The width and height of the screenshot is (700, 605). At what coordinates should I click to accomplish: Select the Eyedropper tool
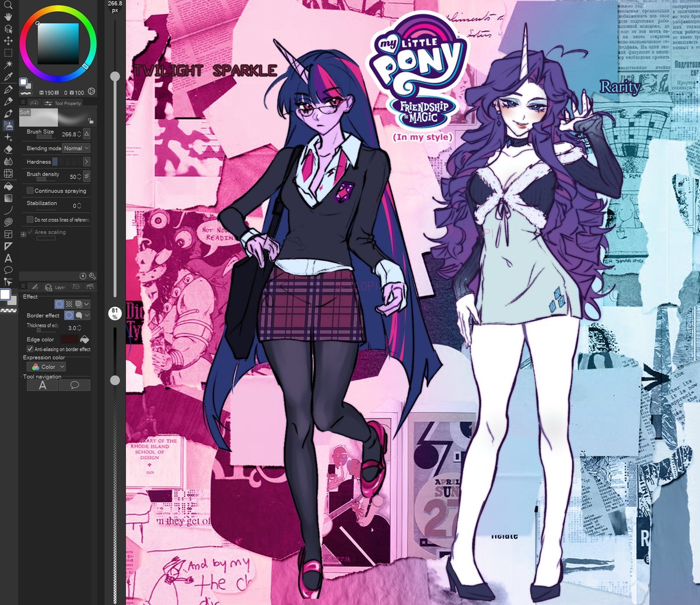tap(8, 77)
